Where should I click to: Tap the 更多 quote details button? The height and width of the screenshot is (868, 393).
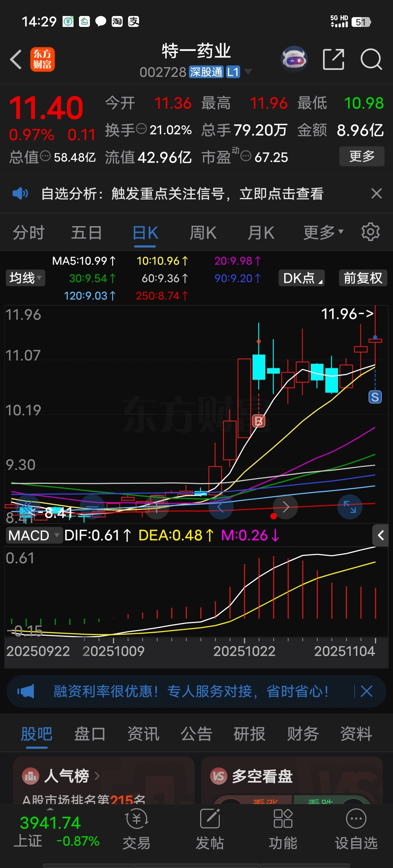coord(362,156)
